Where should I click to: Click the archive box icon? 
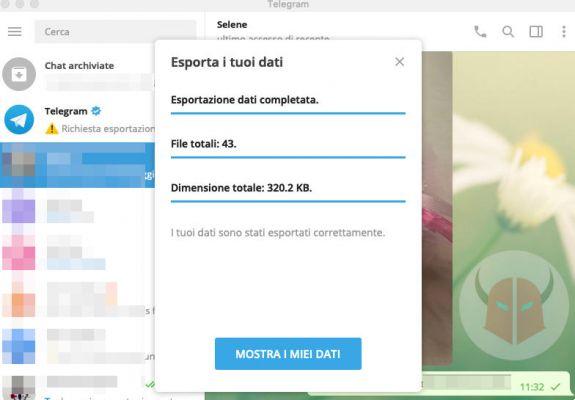pyautogui.click(x=19, y=74)
